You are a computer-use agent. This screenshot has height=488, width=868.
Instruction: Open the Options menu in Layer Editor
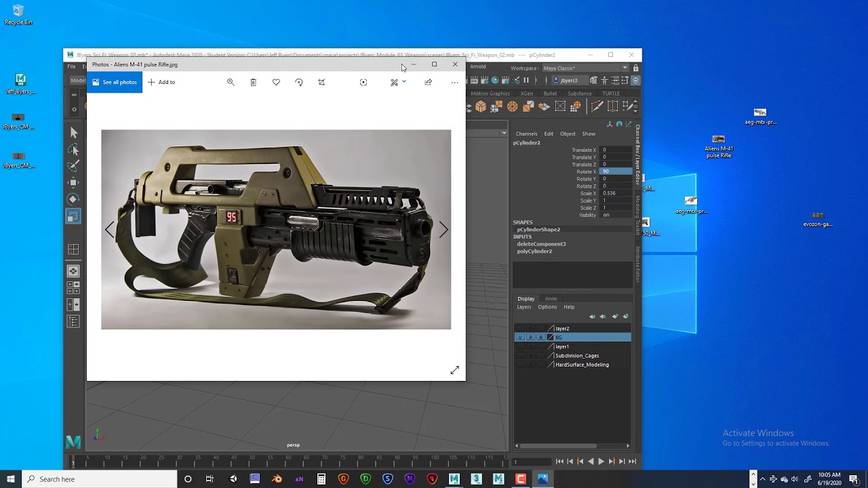coord(547,307)
